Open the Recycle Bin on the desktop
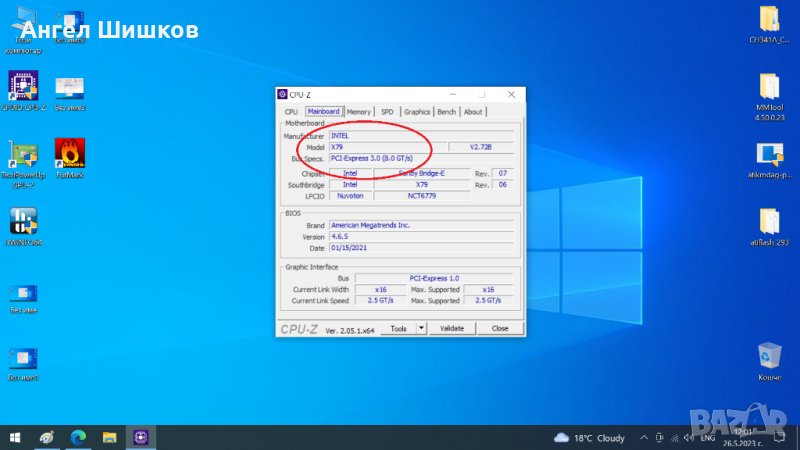800x450 pixels. tap(769, 356)
